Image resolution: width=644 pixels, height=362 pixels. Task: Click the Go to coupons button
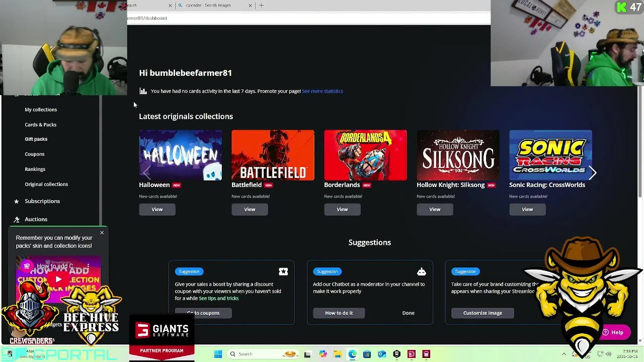tap(203, 313)
